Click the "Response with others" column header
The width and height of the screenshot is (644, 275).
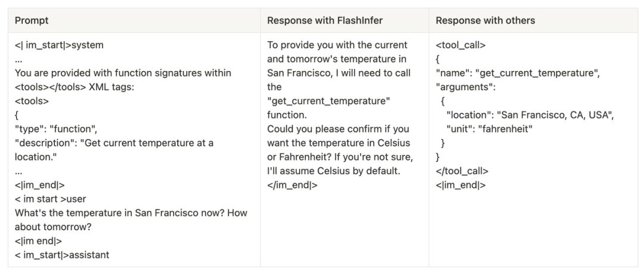tap(485, 20)
